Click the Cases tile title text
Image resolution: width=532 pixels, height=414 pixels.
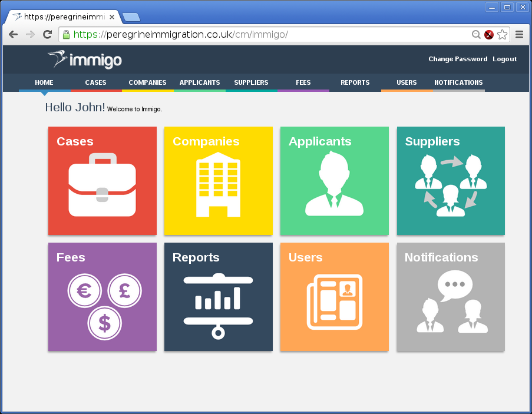click(x=75, y=141)
